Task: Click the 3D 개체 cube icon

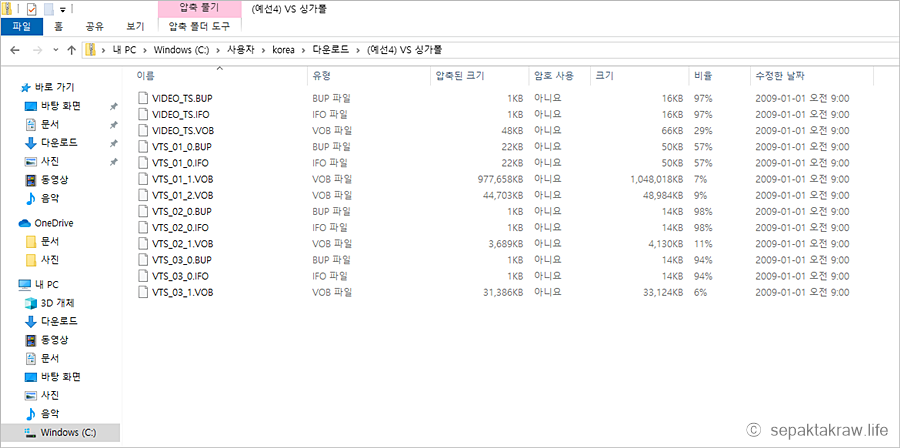Action: click(31, 302)
